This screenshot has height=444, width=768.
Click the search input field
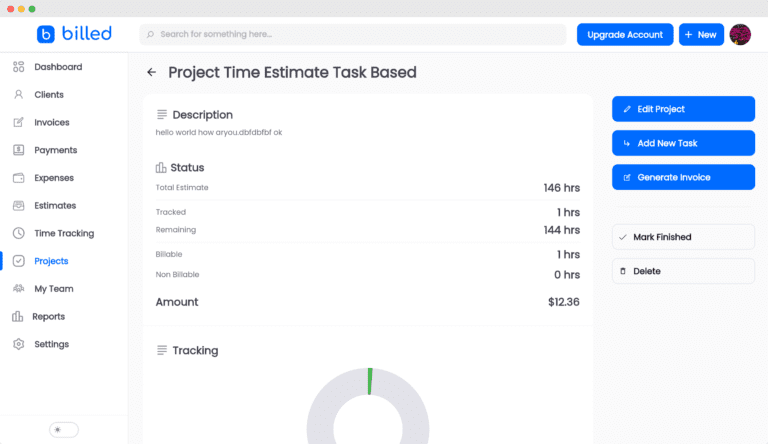tap(353, 34)
